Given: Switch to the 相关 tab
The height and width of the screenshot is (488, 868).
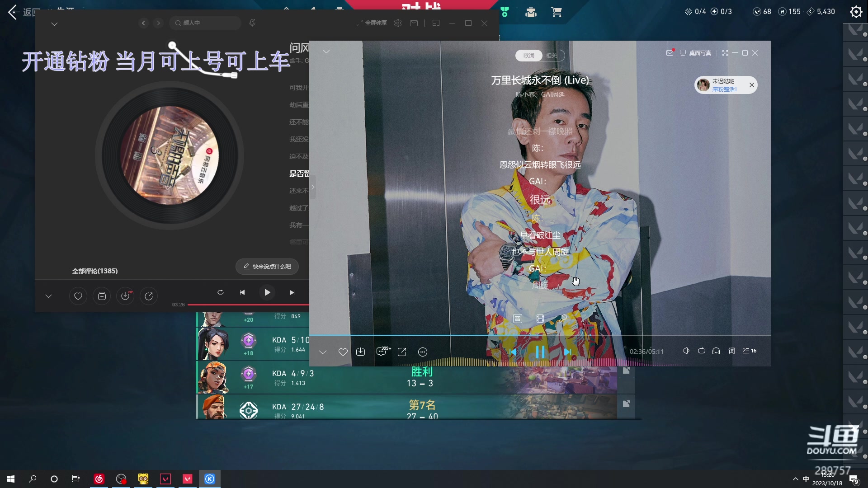Looking at the screenshot, I should tap(552, 56).
